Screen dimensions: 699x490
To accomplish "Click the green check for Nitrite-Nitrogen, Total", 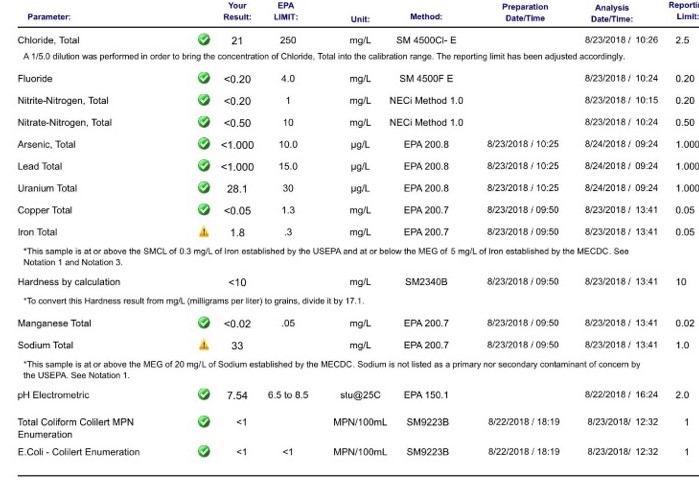I will (204, 100).
